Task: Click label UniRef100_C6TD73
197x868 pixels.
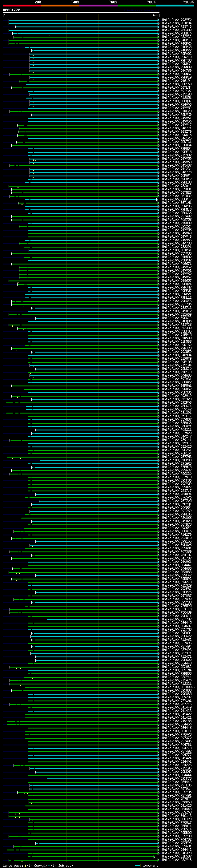Action: coord(176,525)
